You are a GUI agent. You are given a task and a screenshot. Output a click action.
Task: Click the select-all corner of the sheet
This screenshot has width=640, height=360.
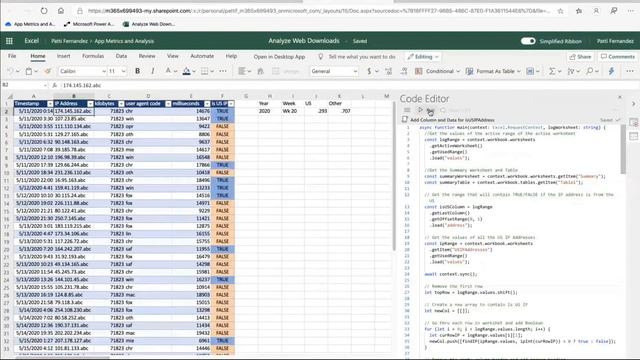click(9, 96)
